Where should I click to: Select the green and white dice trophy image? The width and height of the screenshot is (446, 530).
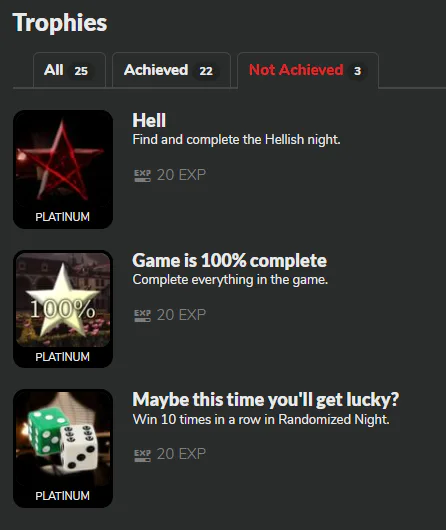(63, 439)
